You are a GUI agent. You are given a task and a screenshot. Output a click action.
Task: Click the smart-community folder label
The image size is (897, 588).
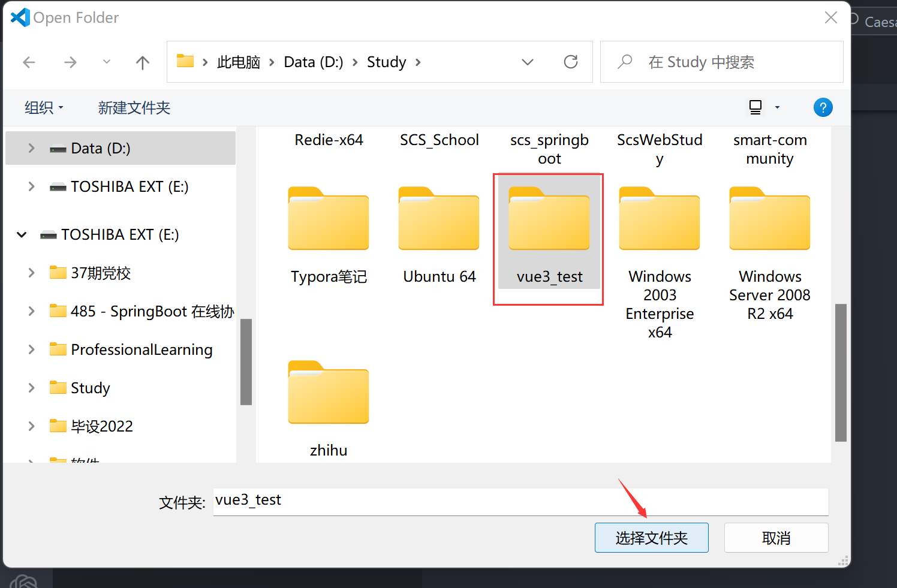click(770, 149)
